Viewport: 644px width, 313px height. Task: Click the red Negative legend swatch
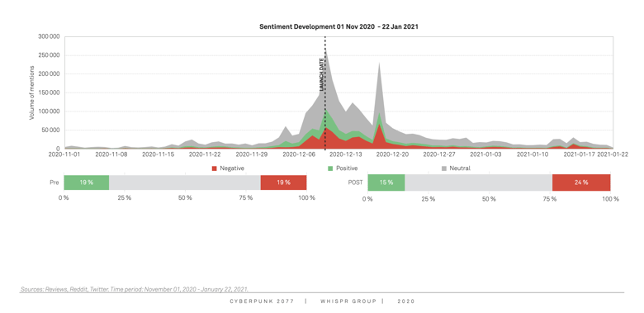(x=214, y=168)
